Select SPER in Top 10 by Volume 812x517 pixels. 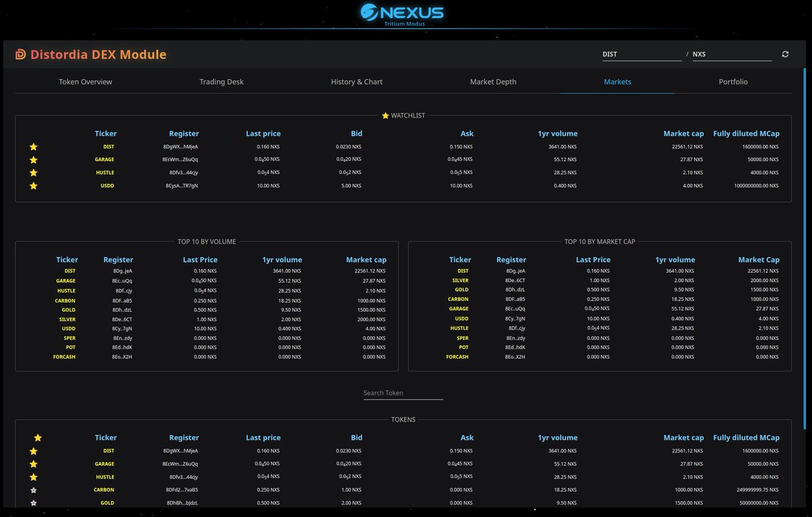tap(70, 338)
